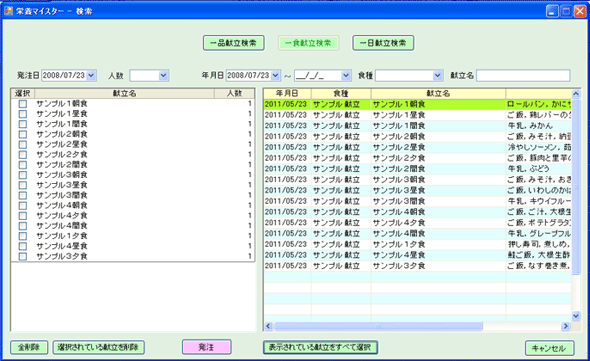Select サンプル2夕食 row in right table

pyautogui.click(x=417, y=158)
